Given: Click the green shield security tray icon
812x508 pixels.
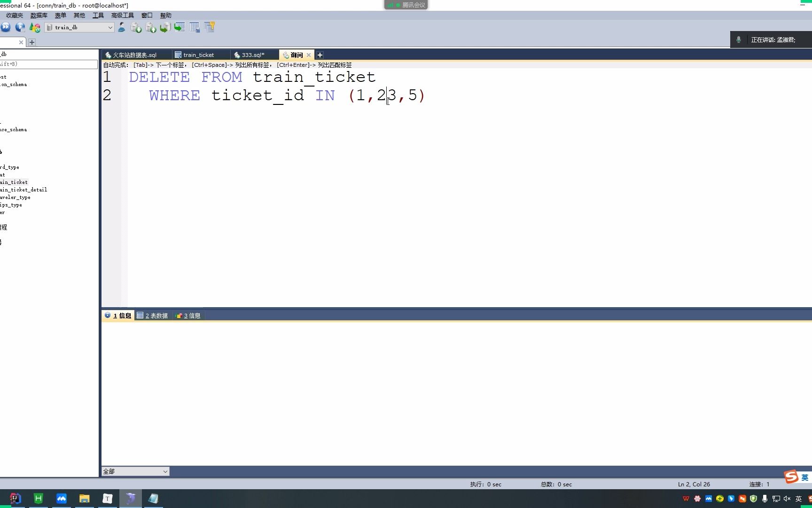Looking at the screenshot, I should point(754,499).
